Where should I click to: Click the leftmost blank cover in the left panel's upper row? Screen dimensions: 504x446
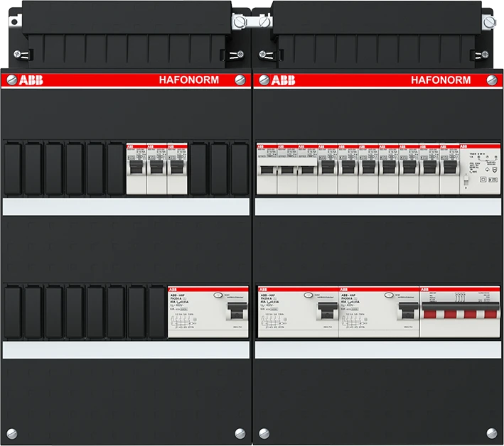click(14, 168)
